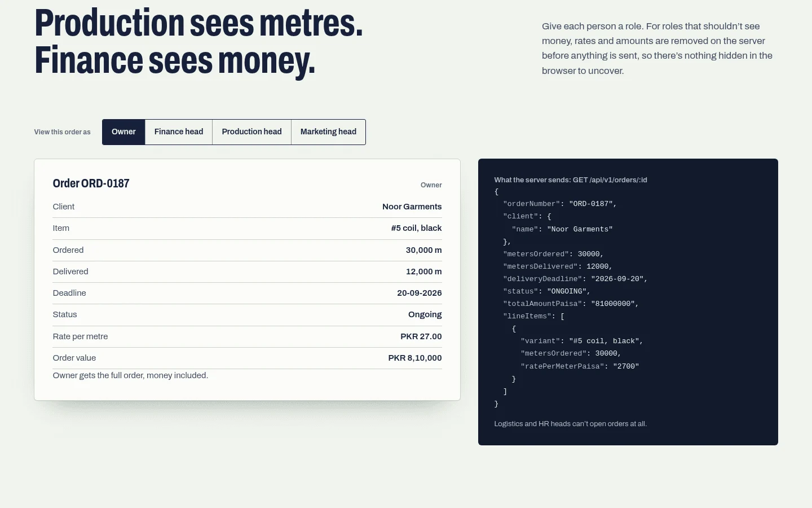
Task: Click the JSON line "status": "ONGOING"
Action: [x=547, y=291]
